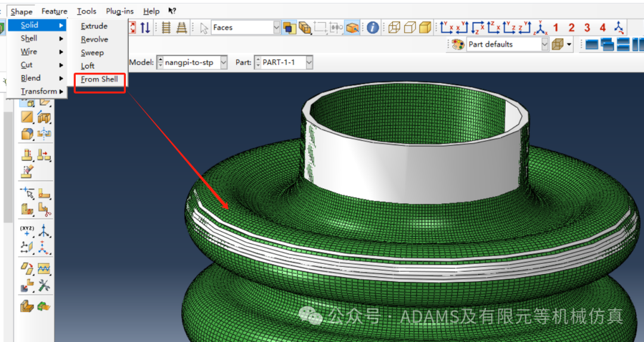Apply custom view 1
The image size is (644, 342).
(556, 27)
